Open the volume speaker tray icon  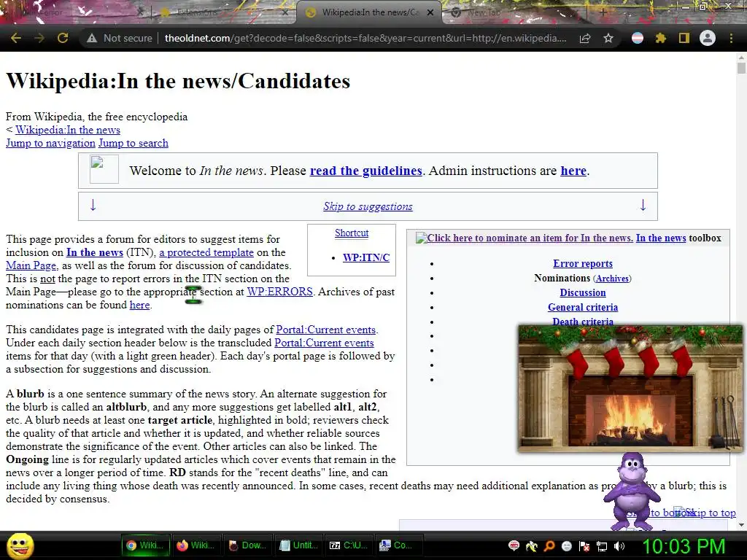click(x=619, y=545)
